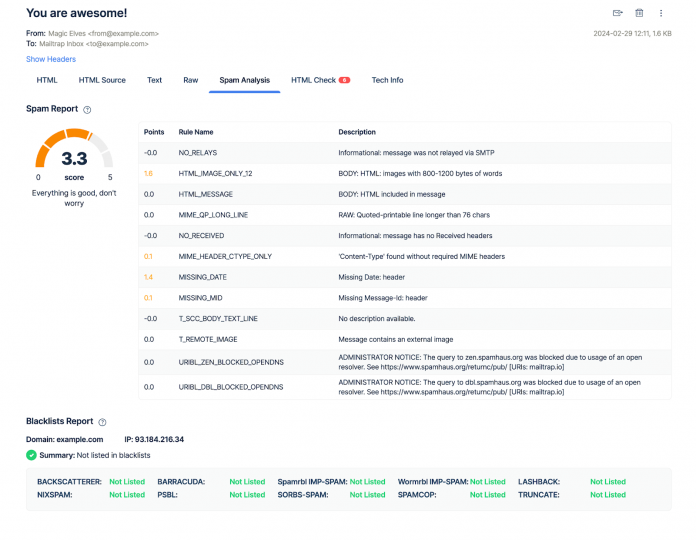Delete the message with trash icon
Image resolution: width=696 pixels, height=540 pixels.
pyautogui.click(x=639, y=13)
